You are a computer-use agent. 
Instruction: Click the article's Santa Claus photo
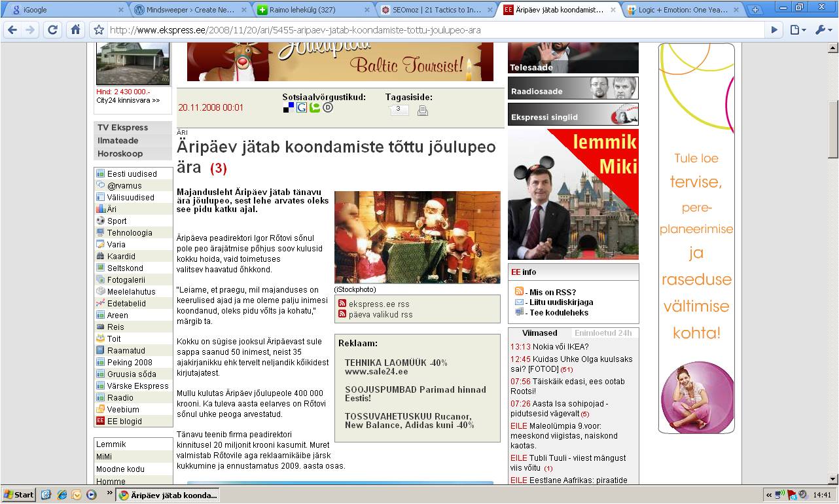point(418,237)
